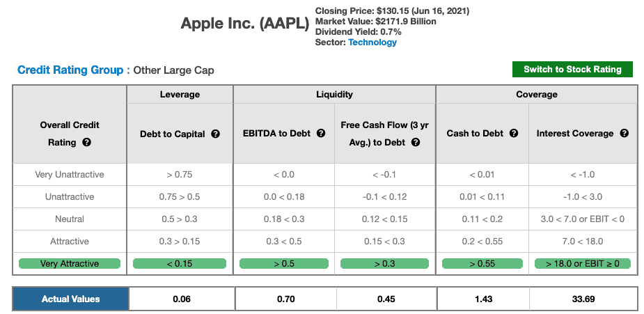Click actual value 0.70
The image size is (644, 314).
click(286, 299)
